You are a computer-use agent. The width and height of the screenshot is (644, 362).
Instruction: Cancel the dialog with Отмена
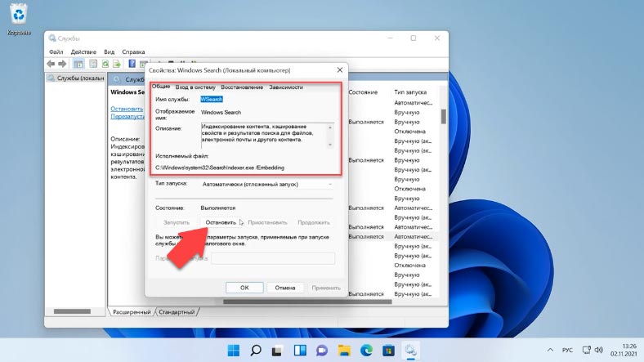coord(285,288)
